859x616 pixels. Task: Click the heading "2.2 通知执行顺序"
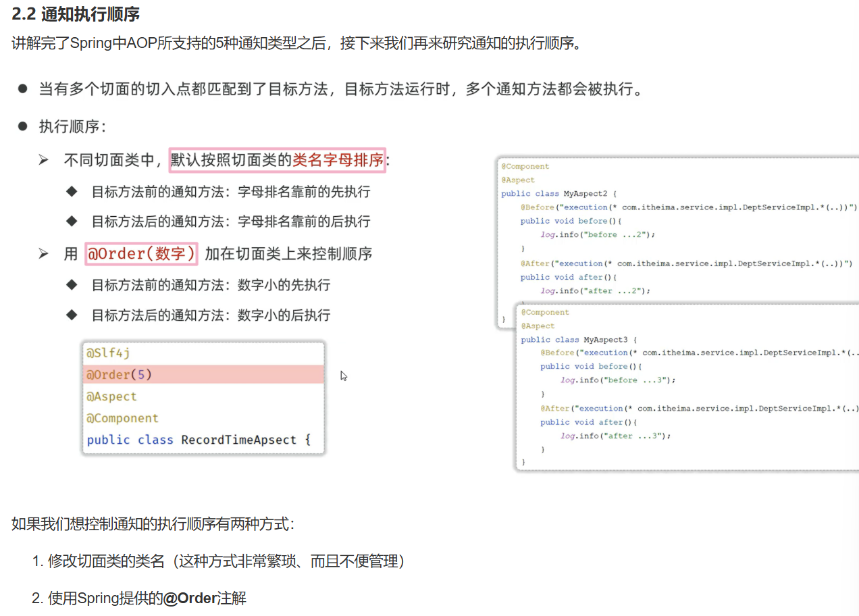[76, 14]
